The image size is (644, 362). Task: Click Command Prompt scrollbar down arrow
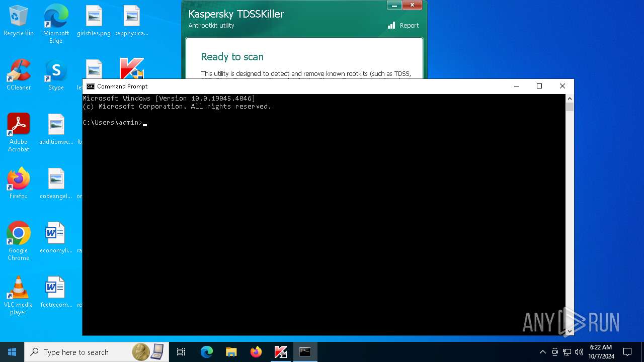(x=570, y=331)
